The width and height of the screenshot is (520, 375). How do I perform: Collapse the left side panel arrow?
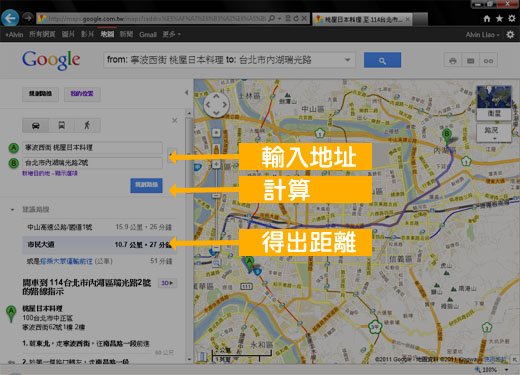pyautogui.click(x=187, y=92)
